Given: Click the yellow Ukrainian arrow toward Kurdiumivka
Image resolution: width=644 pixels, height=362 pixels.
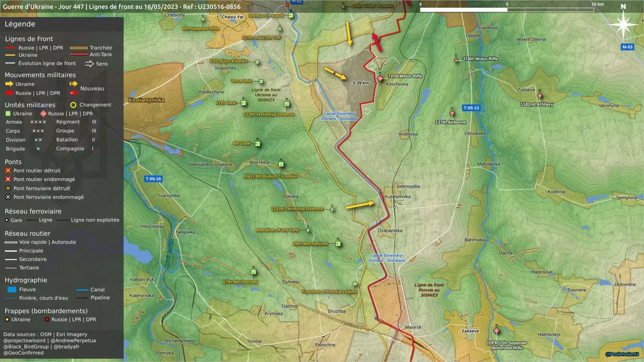Looking at the screenshot, I should pyautogui.click(x=360, y=205).
